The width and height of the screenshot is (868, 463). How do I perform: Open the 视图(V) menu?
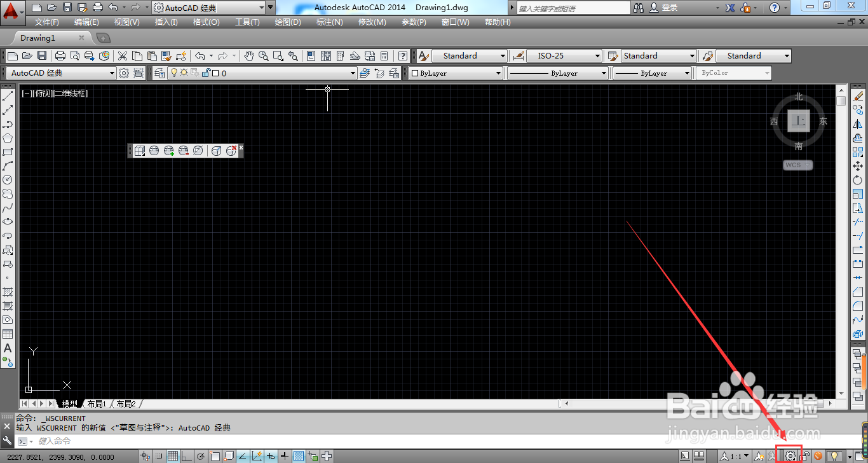tap(127, 22)
